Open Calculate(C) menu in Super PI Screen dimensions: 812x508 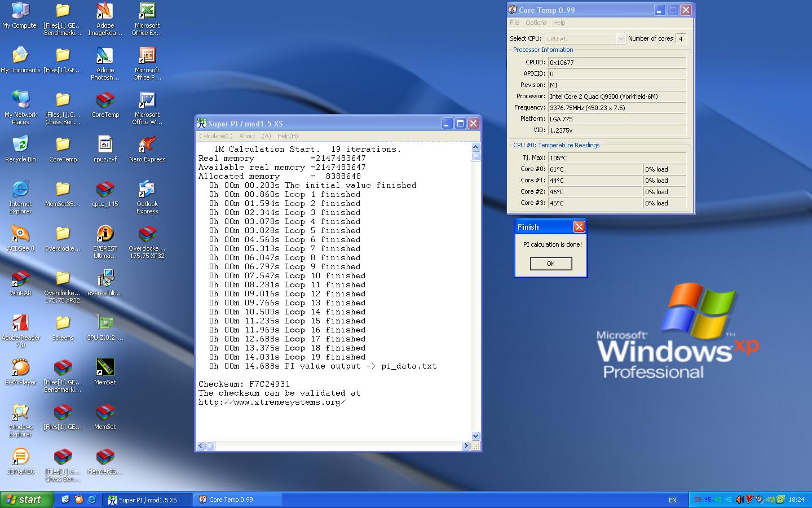pos(215,136)
